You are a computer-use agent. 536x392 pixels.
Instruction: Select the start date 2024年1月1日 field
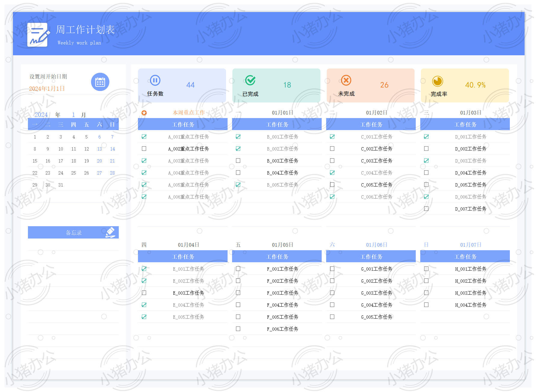47,89
